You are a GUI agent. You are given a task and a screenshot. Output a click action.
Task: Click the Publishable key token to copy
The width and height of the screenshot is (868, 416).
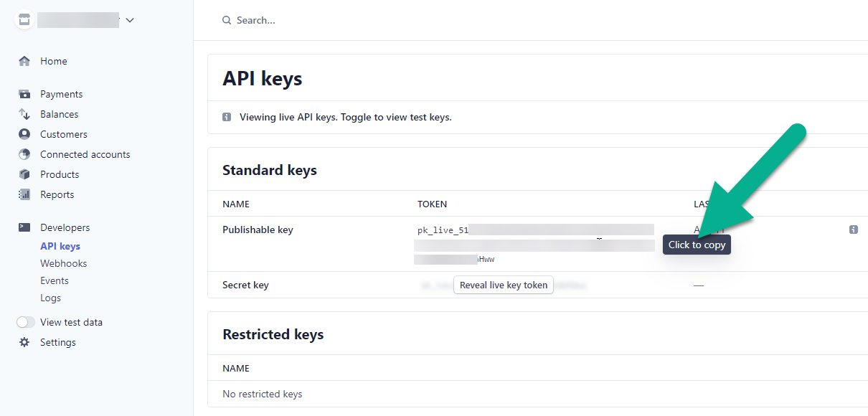click(534, 245)
